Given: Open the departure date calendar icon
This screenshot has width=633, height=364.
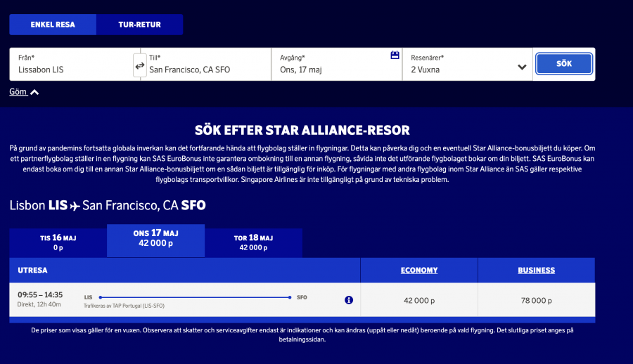Looking at the screenshot, I should click(395, 56).
